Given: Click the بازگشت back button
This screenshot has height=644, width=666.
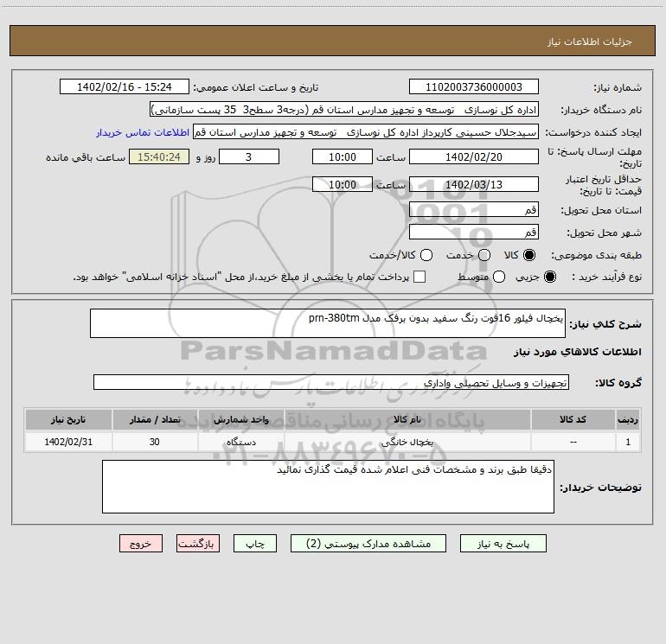Looking at the screenshot, I should coord(198,544).
